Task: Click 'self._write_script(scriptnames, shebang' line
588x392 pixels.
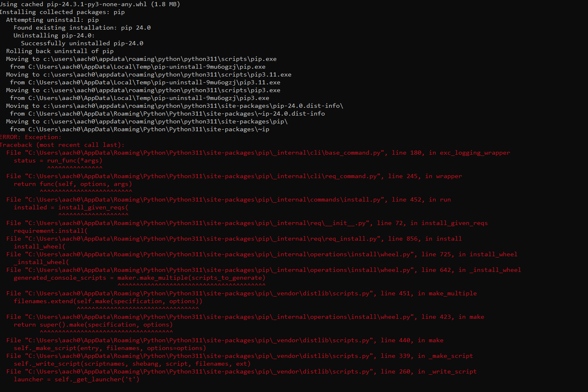Action: 132,364
